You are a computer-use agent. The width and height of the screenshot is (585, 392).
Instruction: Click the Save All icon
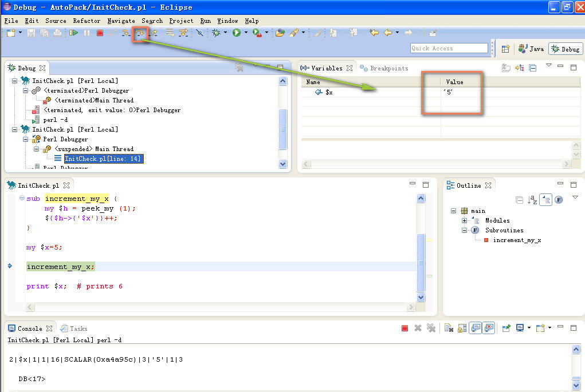pyautogui.click(x=44, y=33)
